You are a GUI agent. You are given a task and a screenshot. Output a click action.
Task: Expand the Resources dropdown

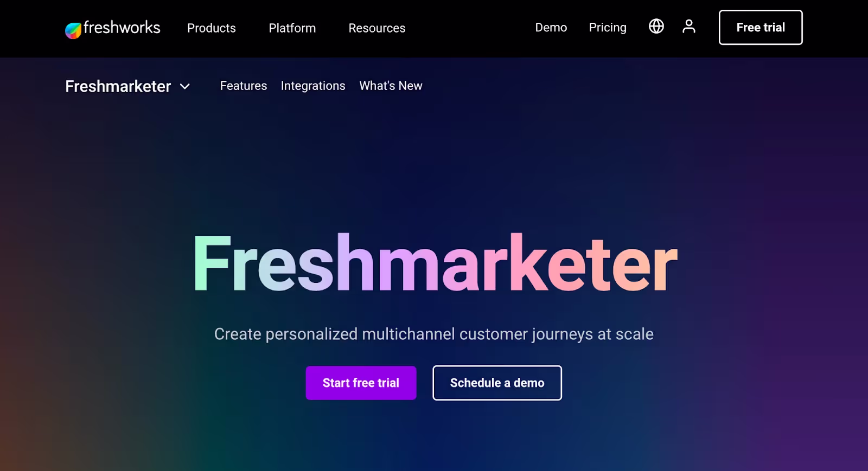point(376,28)
